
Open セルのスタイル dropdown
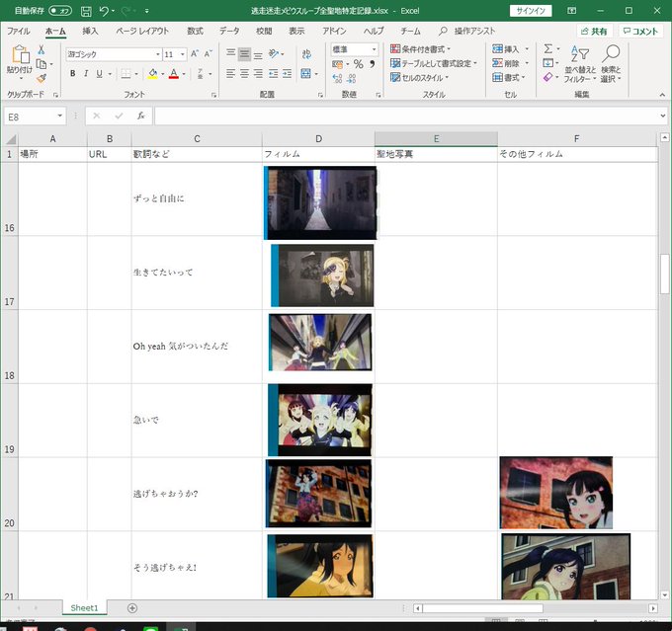419,78
